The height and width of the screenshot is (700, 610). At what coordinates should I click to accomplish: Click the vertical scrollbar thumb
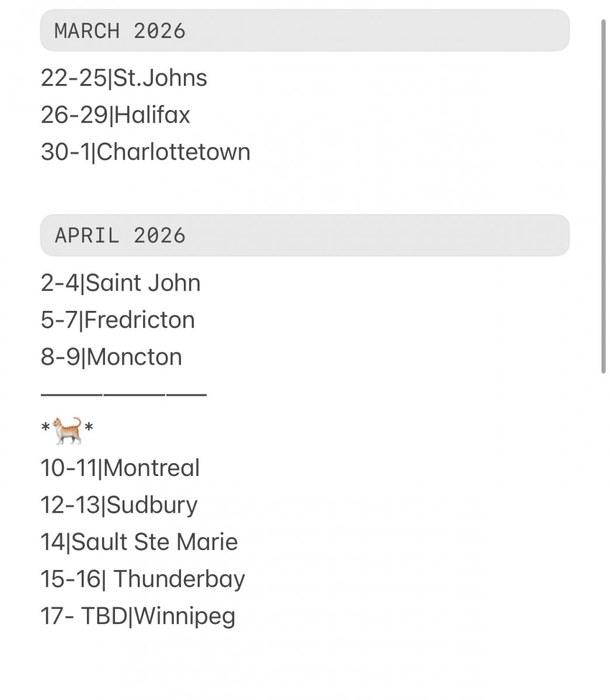click(604, 196)
